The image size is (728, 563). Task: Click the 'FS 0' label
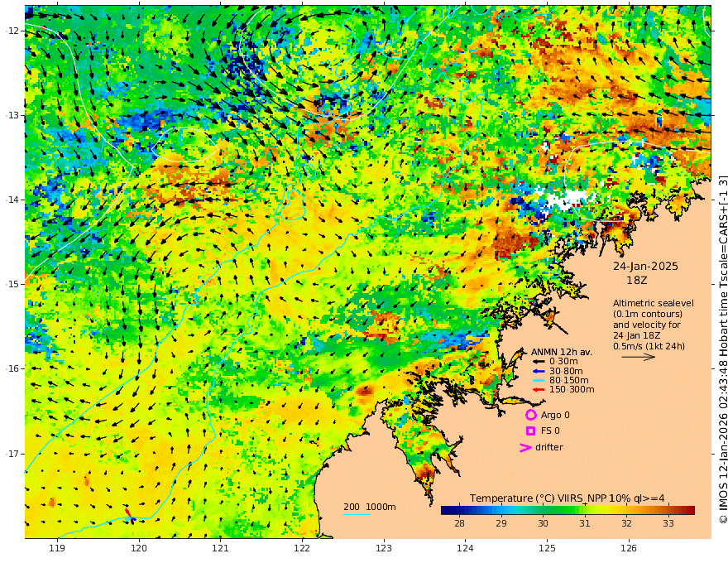click(550, 431)
